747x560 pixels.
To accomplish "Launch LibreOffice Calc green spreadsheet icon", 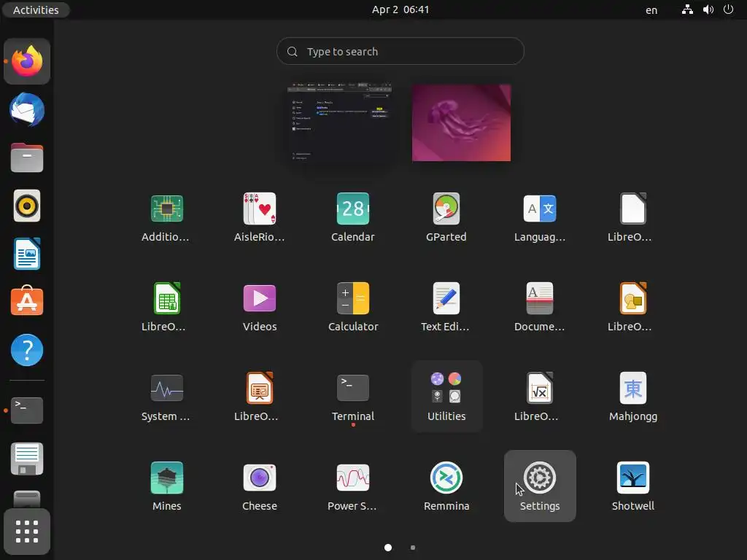I will [x=167, y=298].
